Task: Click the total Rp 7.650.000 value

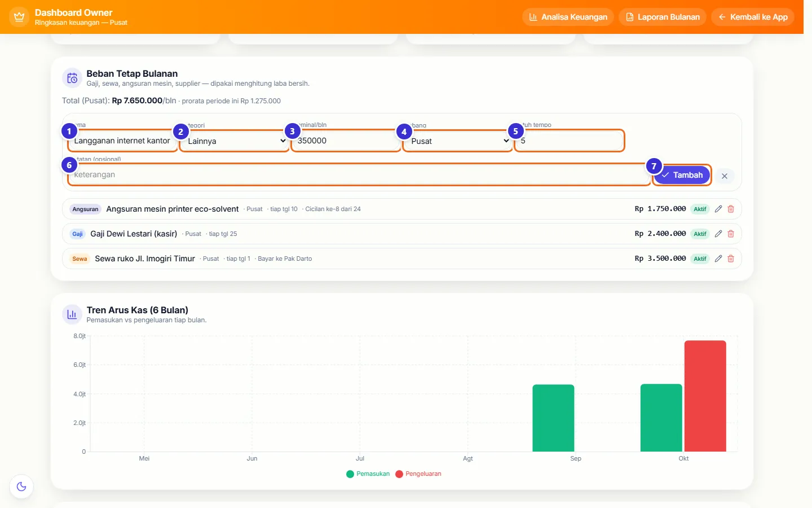Action: (137, 100)
